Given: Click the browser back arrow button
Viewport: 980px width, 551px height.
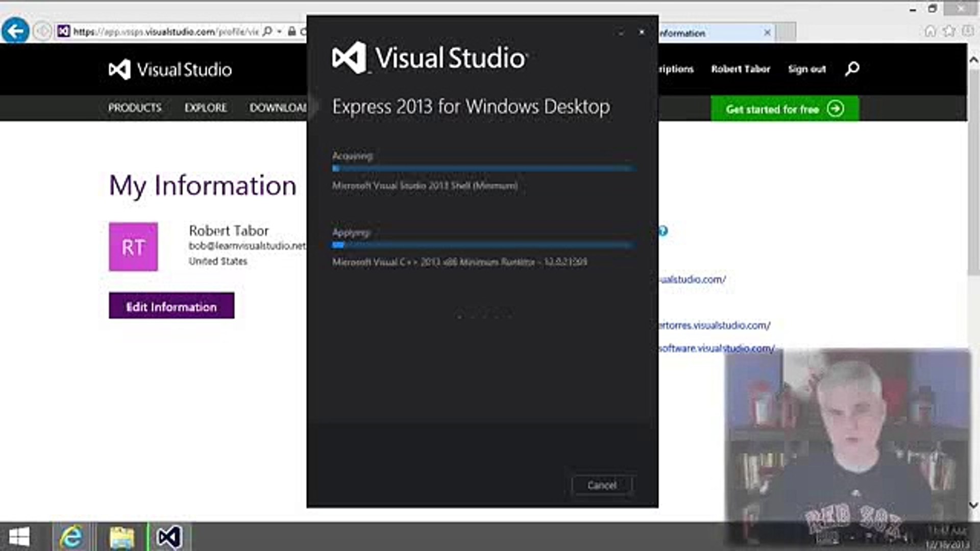Looking at the screenshot, I should coord(15,31).
